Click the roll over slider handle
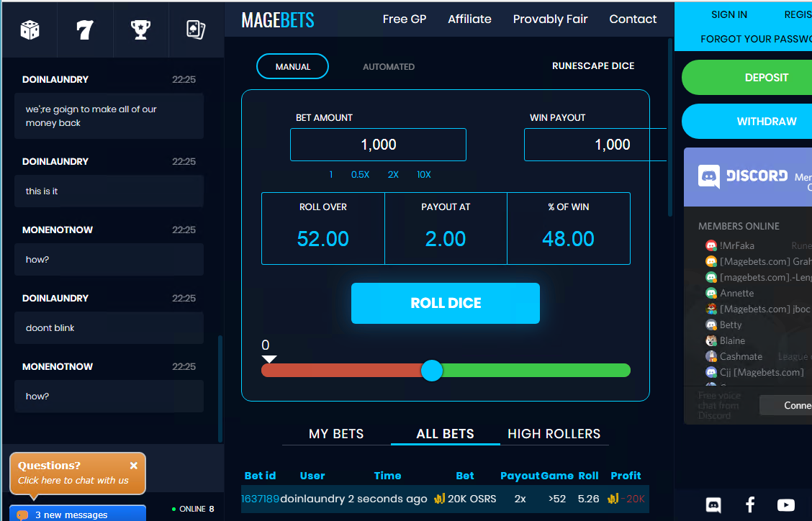Screen dimensions: 812x521 pyautogui.click(x=432, y=371)
